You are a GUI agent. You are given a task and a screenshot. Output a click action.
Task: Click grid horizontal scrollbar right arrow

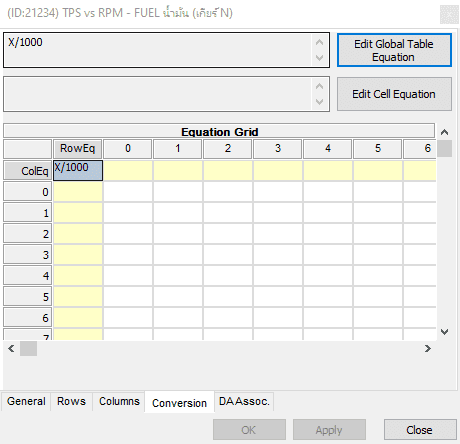[x=428, y=349]
